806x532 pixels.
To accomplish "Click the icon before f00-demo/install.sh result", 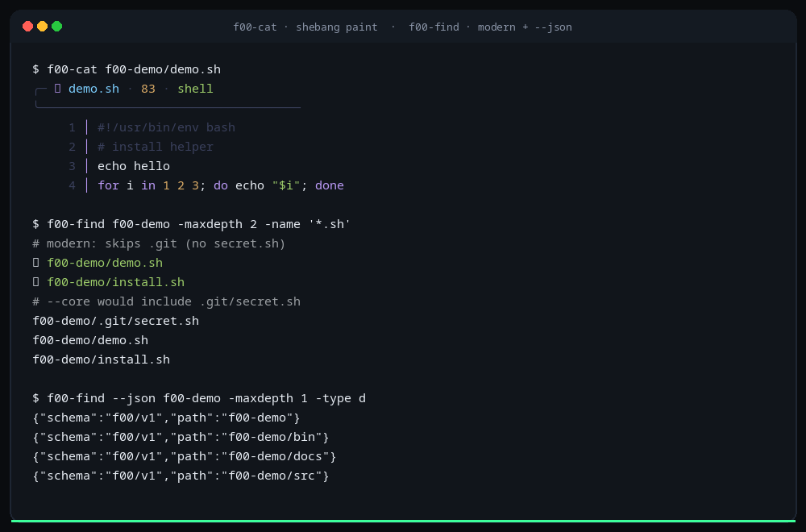I will click(x=36, y=282).
